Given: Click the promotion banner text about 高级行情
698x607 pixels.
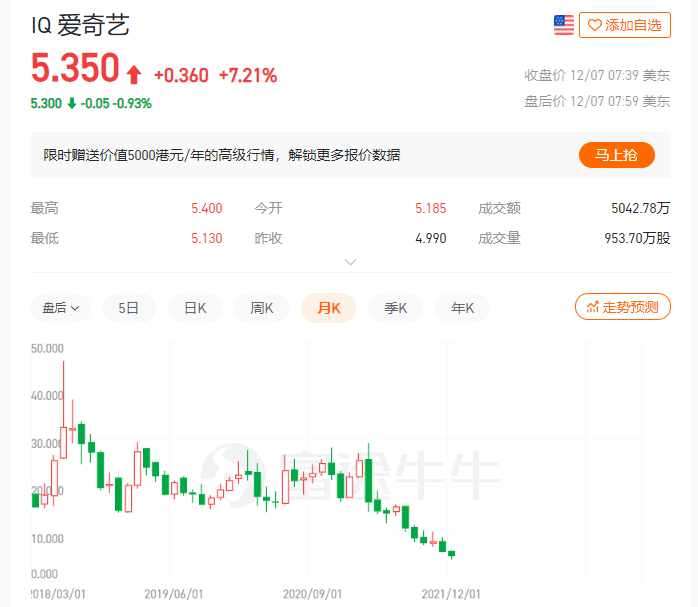Looking at the screenshot, I should pos(222,155).
